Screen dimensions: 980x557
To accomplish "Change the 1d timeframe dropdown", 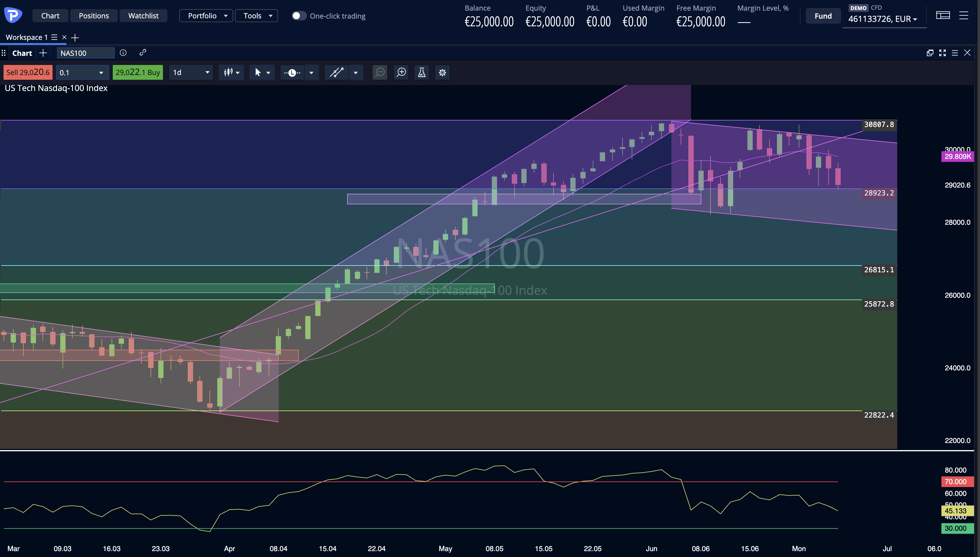I will (191, 72).
